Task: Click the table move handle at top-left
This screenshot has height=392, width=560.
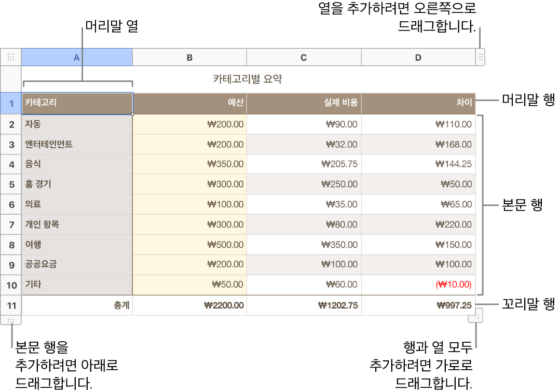Action: [11, 57]
